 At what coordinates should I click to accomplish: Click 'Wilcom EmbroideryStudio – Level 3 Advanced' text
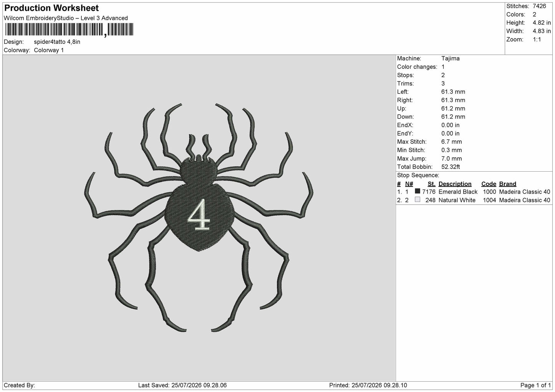tap(66, 18)
